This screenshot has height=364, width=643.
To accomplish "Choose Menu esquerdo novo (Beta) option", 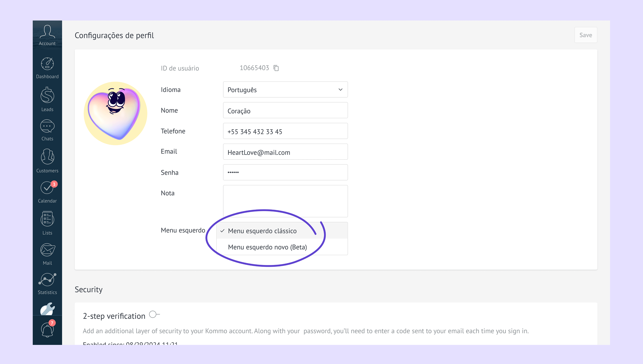I will 267,247.
